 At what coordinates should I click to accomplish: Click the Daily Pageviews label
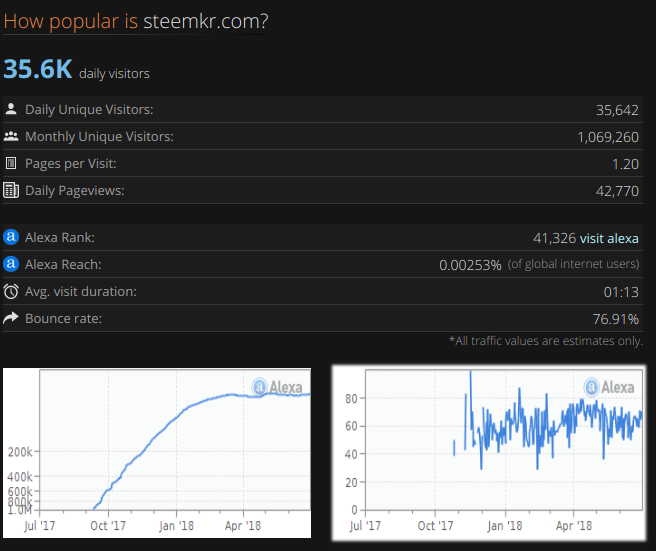(74, 190)
